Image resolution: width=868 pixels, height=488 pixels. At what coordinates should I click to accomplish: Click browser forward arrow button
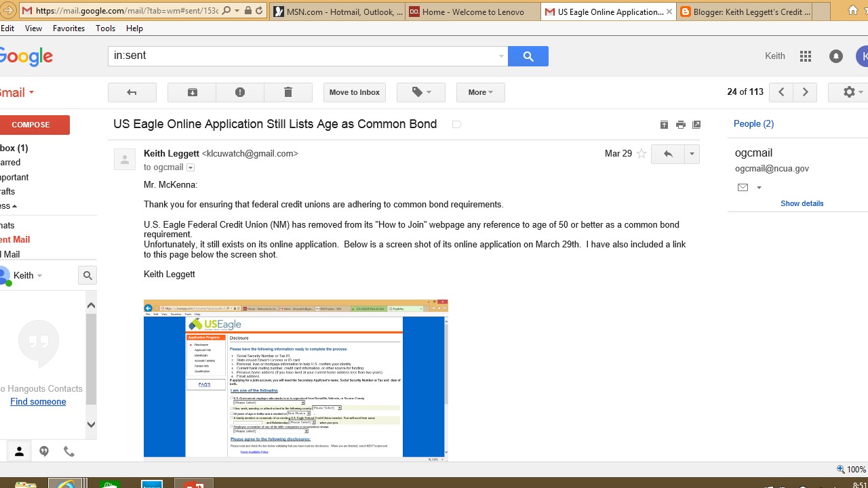[8, 11]
